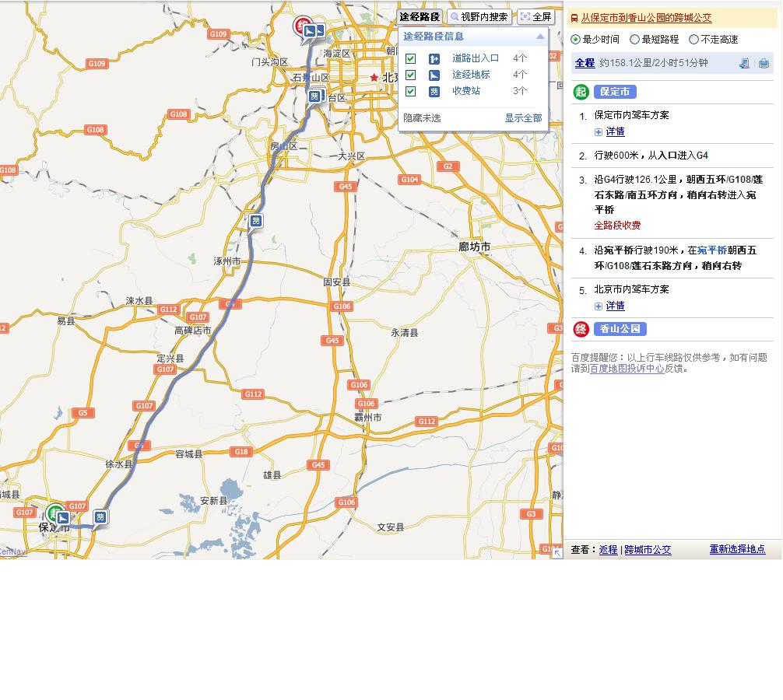This screenshot has width=783, height=700.
Task: Click 百度地图投诉中心 feedback link
Action: coord(627,369)
